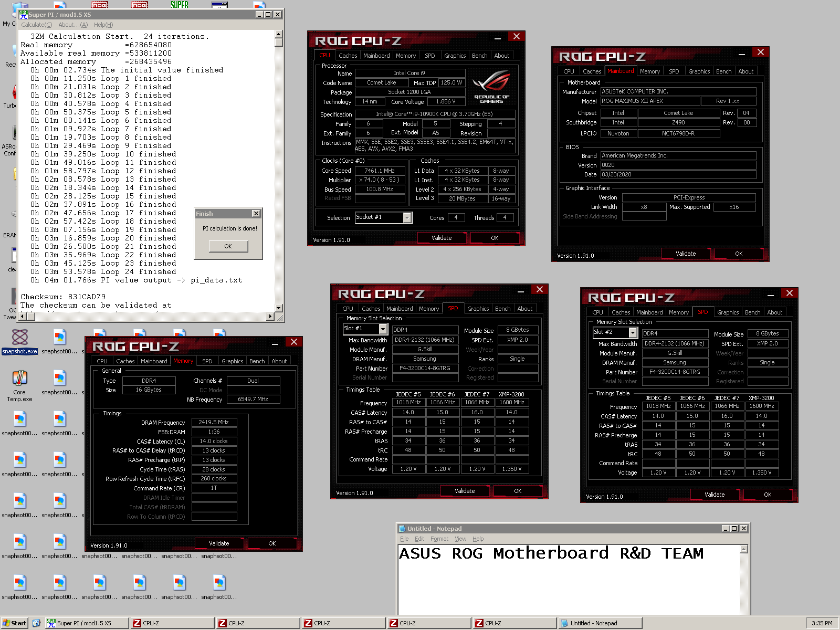Viewport: 840px width, 630px height.
Task: Open Notepad's Format menu
Action: (439, 539)
